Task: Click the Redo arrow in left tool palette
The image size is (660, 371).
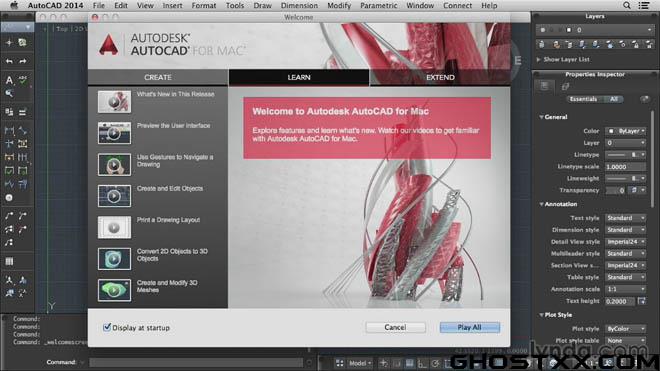Action: click(x=23, y=61)
